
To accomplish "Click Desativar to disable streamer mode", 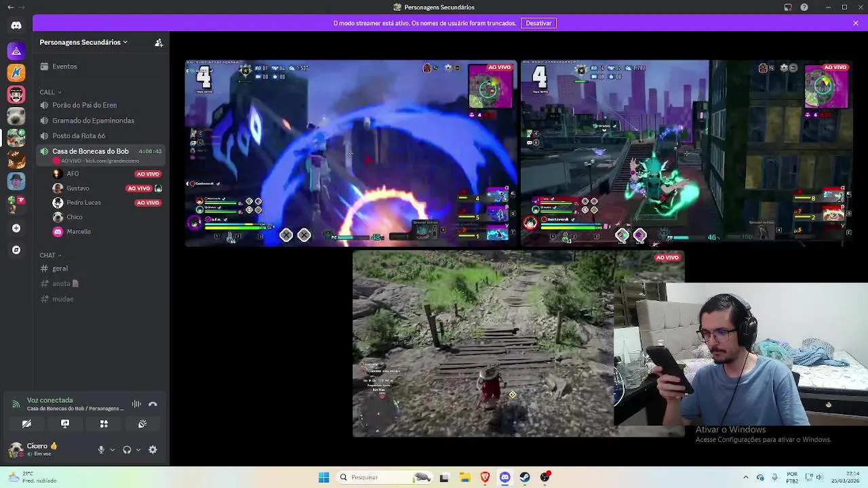I will 538,23.
